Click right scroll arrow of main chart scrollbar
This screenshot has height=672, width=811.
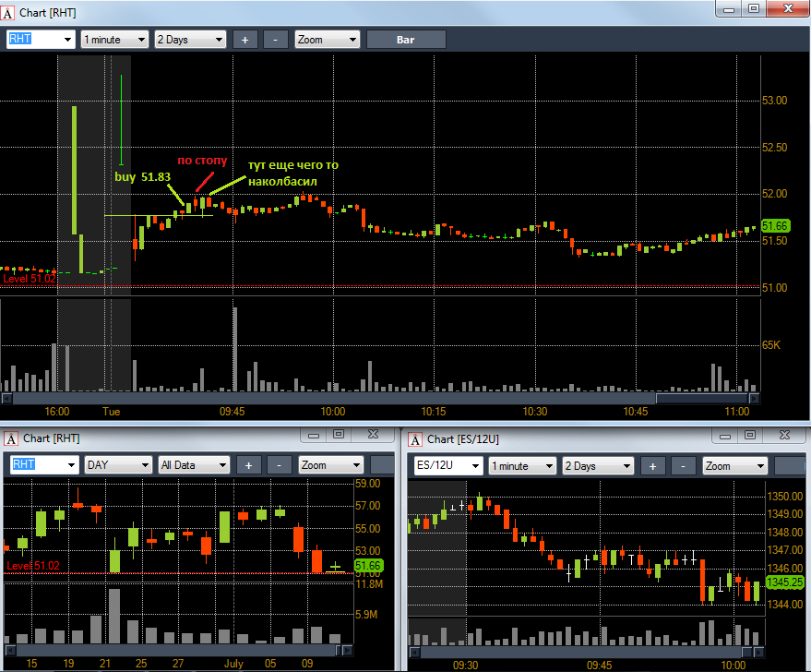754,399
